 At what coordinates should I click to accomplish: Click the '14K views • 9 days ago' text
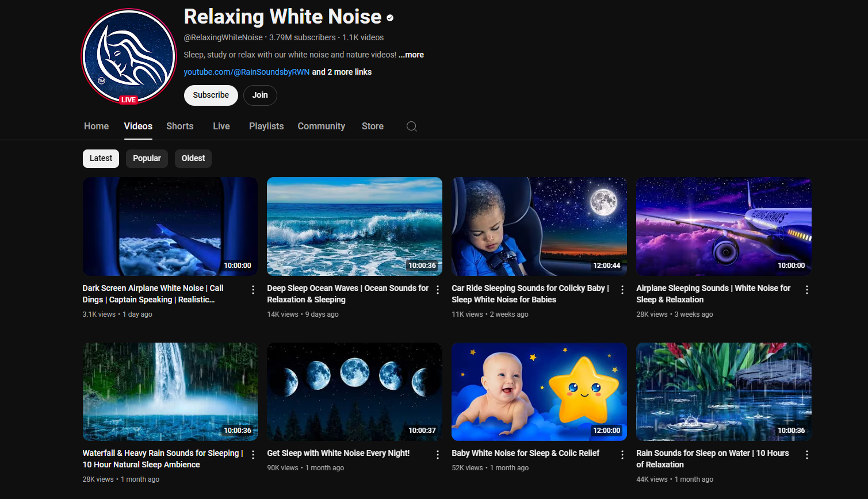[303, 314]
